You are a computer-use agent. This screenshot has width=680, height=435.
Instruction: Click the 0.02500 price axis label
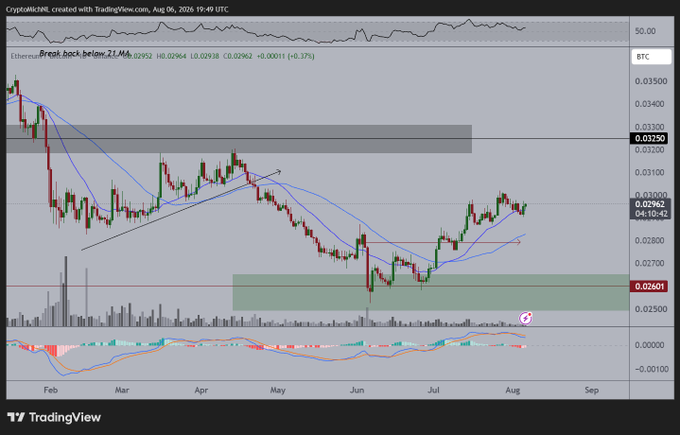click(651, 309)
